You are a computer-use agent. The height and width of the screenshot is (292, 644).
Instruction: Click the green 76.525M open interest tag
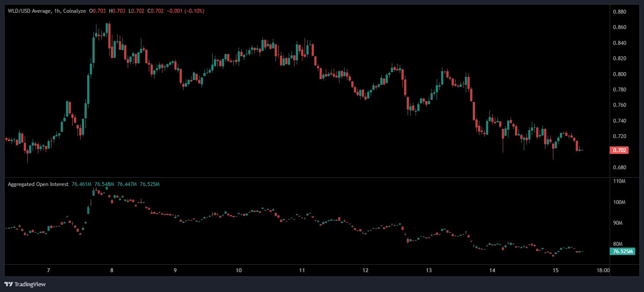(x=623, y=252)
